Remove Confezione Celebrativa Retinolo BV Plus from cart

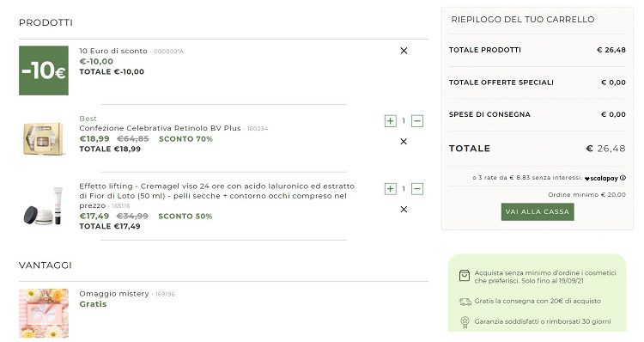pos(404,142)
